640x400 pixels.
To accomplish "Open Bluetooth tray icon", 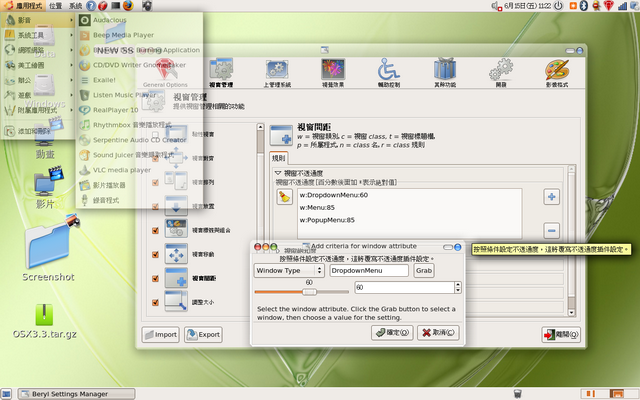I will pyautogui.click(x=584, y=5).
